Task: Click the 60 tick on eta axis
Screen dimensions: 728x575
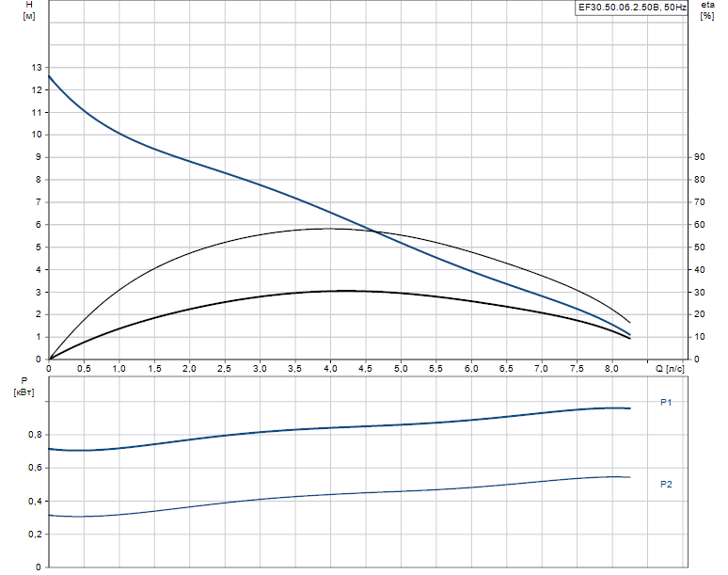Action: 699,225
